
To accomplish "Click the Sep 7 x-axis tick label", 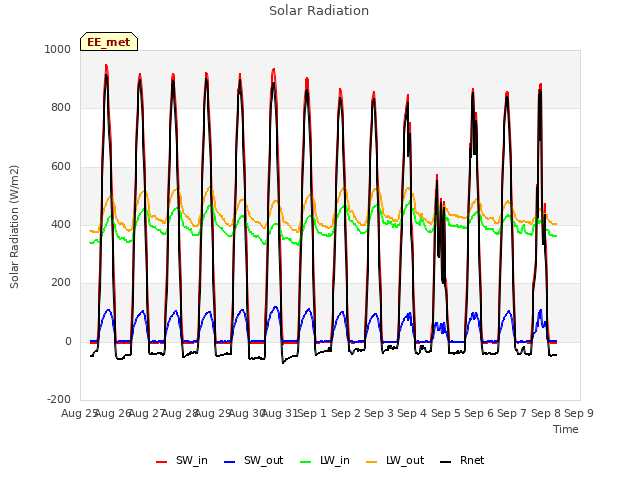I will tap(512, 413).
